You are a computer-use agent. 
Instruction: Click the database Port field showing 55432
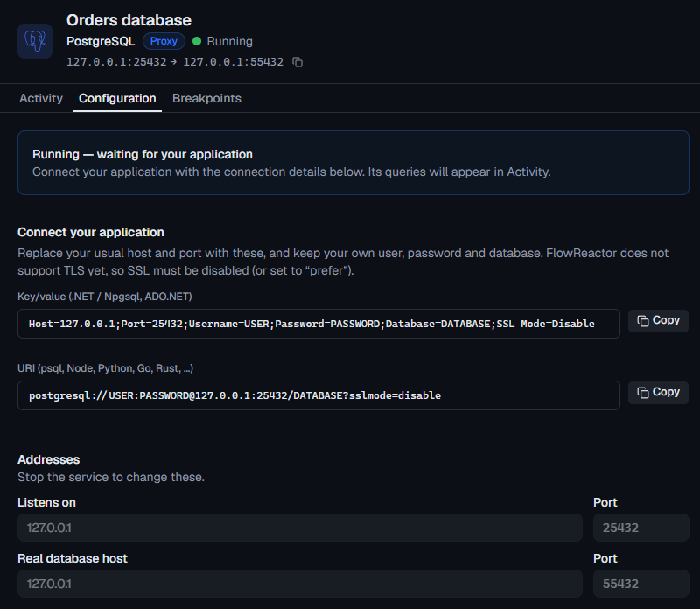641,584
